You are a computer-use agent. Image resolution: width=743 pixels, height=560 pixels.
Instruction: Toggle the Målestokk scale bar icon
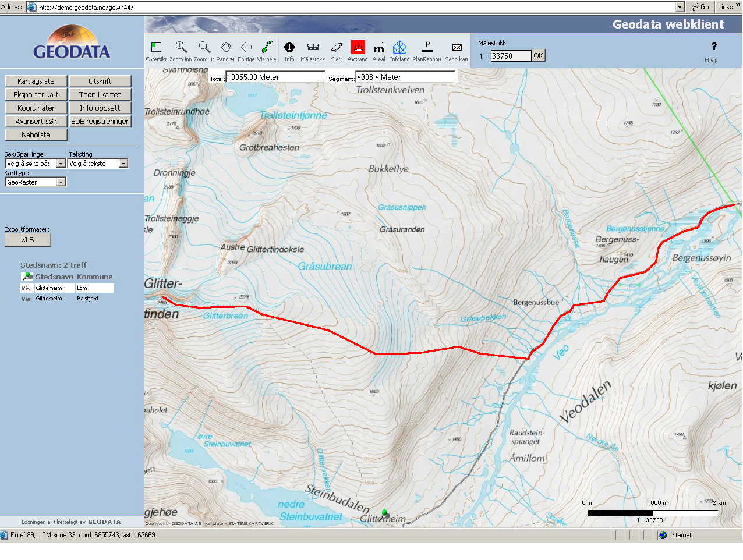click(313, 48)
